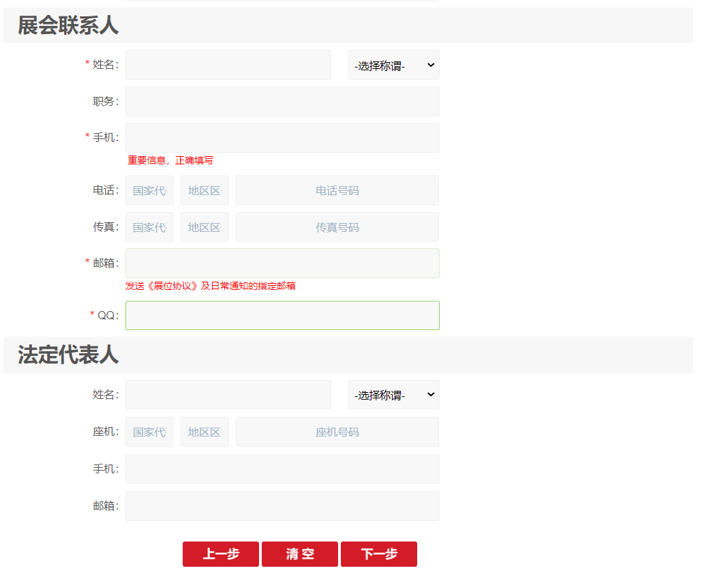
Task: Click the 展会联系人 姓名 input field
Action: (228, 65)
